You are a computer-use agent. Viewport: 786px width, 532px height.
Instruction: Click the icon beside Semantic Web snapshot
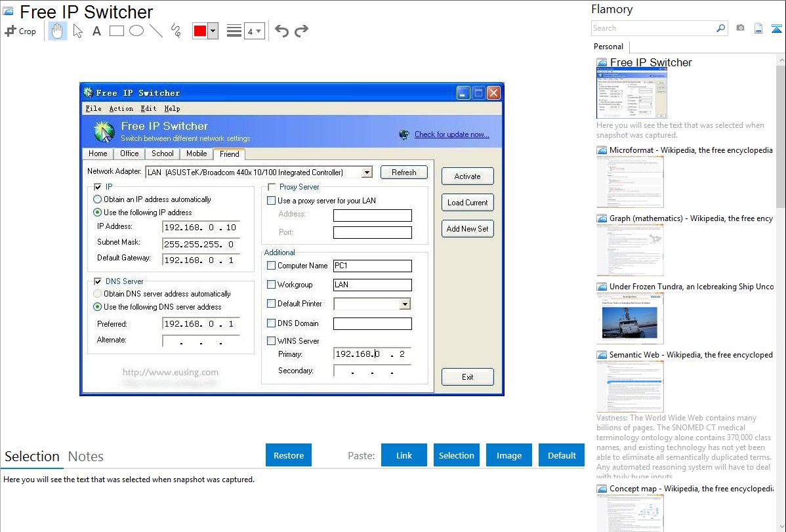pos(602,354)
